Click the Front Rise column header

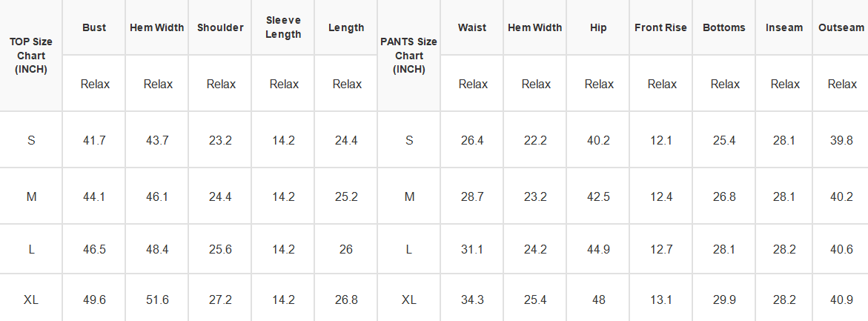coord(661,27)
